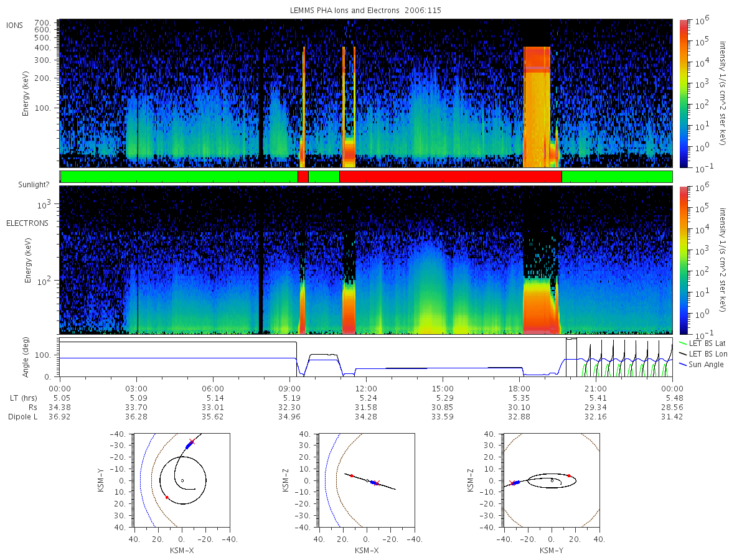Click the ELECTRONS panel label

[27, 223]
